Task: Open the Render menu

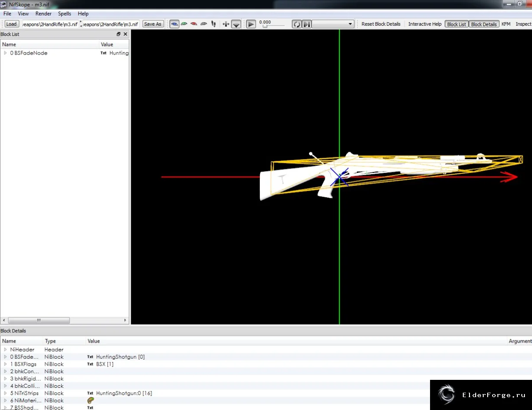Action: tap(43, 14)
